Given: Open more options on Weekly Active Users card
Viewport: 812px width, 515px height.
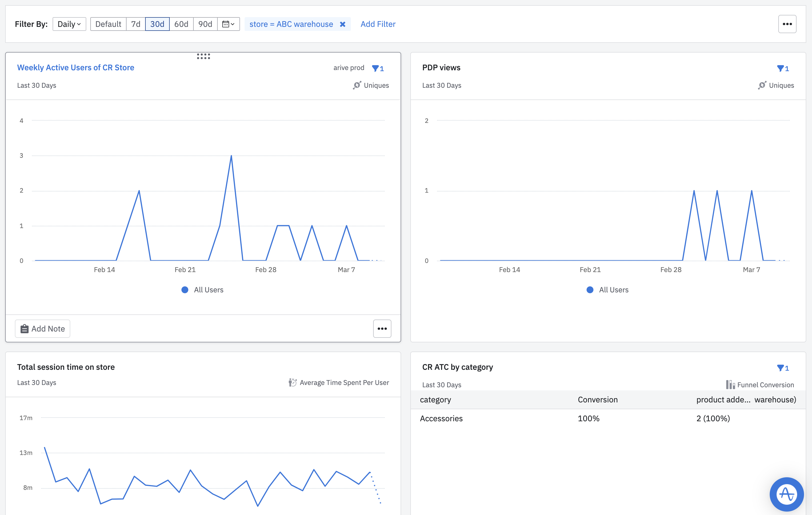Looking at the screenshot, I should (x=382, y=328).
